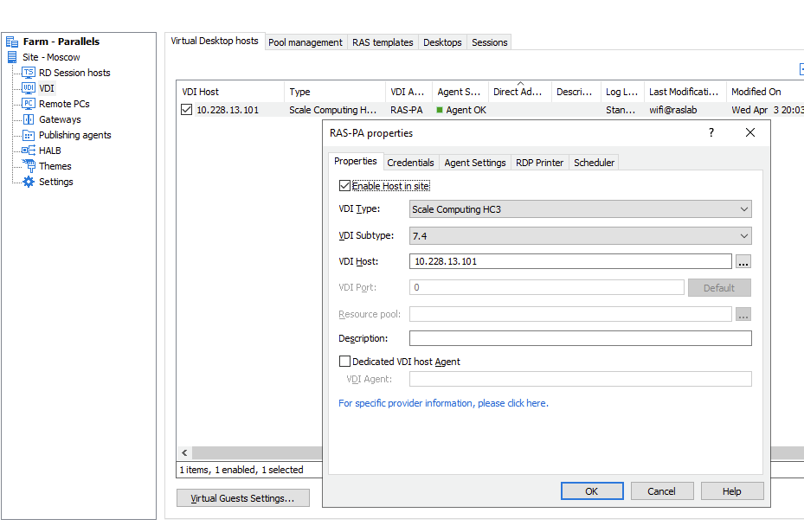Switch to the Properties tab
804x532 pixels.
pyautogui.click(x=356, y=161)
